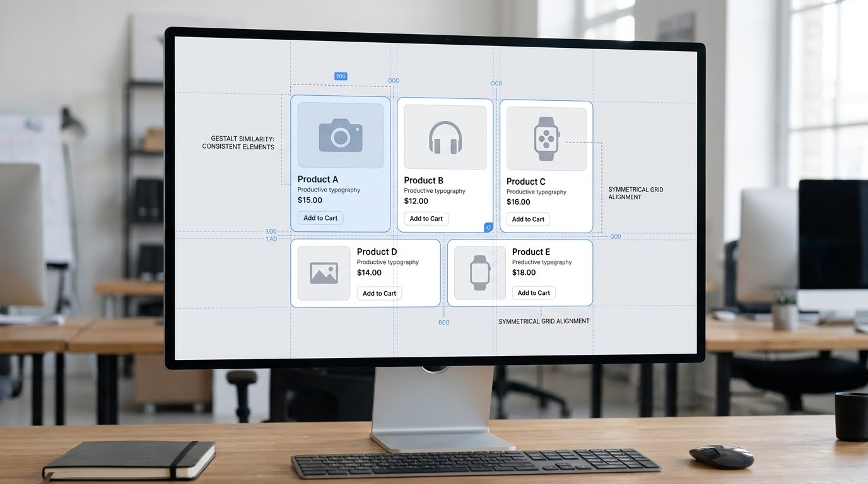
Task: Select the Product D title
Action: pos(377,251)
